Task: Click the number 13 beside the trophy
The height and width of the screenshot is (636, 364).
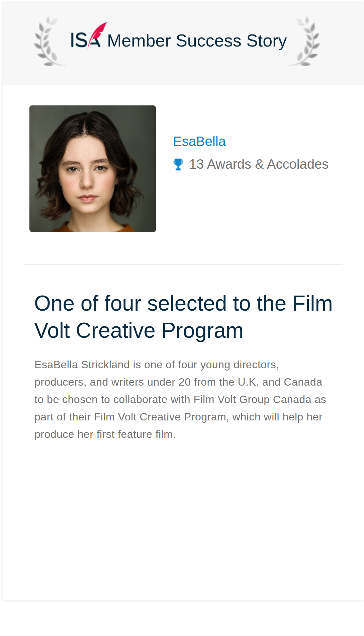Action: pos(196,164)
